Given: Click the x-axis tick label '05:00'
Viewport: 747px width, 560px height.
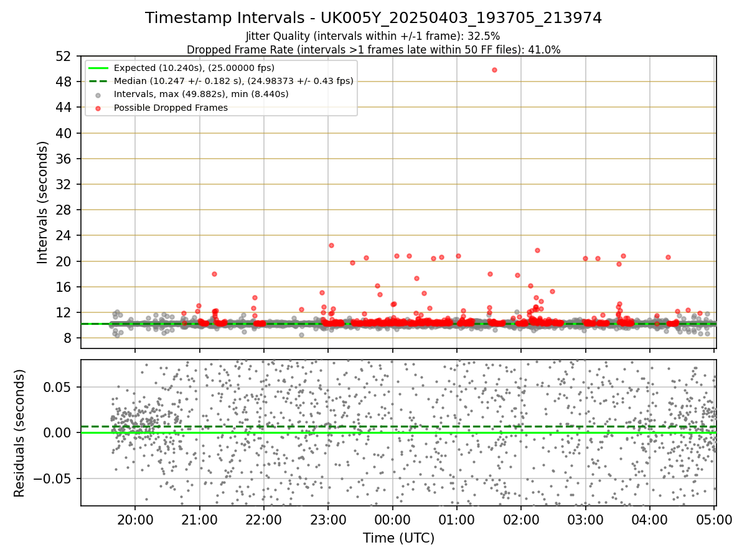Looking at the screenshot, I should (715, 520).
